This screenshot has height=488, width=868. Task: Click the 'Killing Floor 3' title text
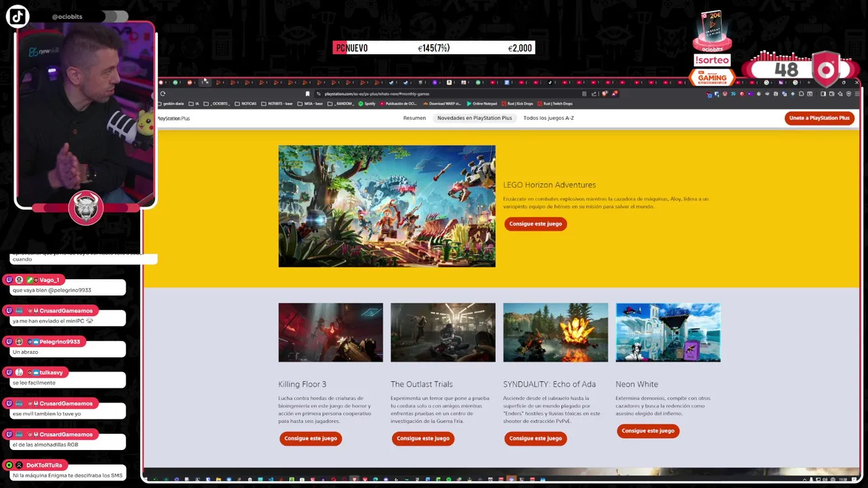coord(302,384)
